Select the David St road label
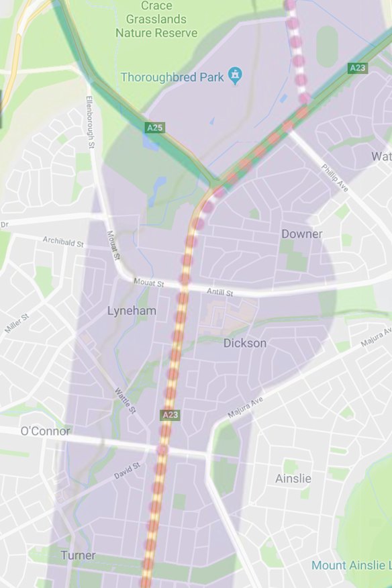This screenshot has height=588, width=392. [x=127, y=471]
